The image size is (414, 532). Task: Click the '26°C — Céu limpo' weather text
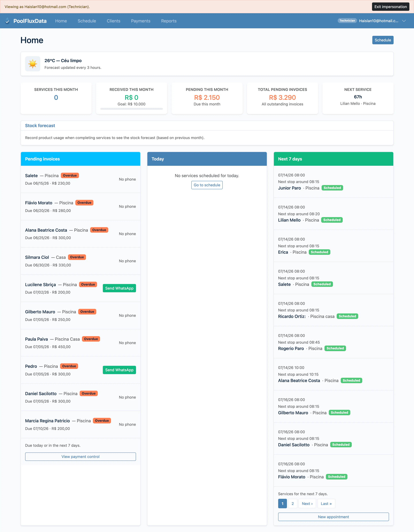click(63, 61)
